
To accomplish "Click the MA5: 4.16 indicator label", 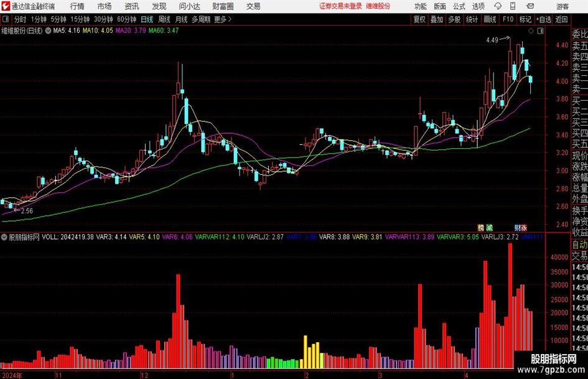I will pyautogui.click(x=67, y=30).
